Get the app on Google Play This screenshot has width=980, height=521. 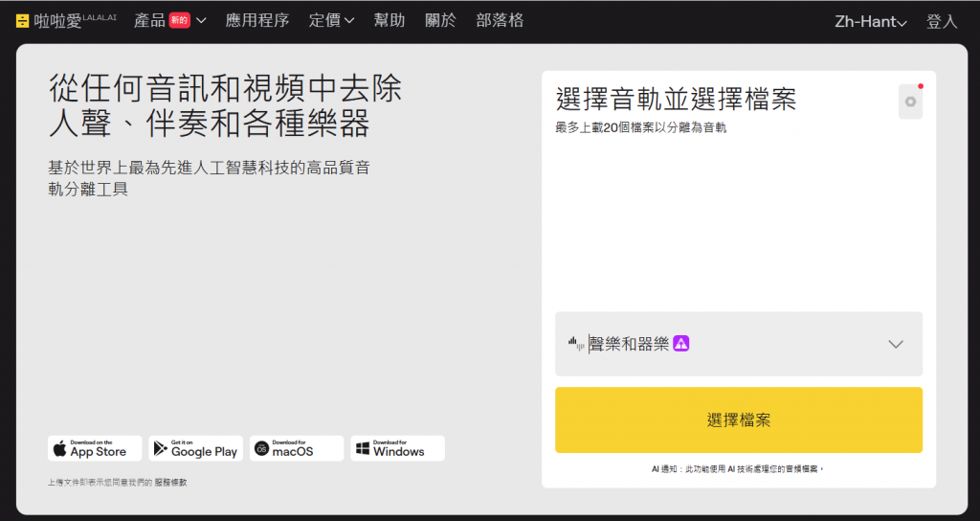point(195,448)
